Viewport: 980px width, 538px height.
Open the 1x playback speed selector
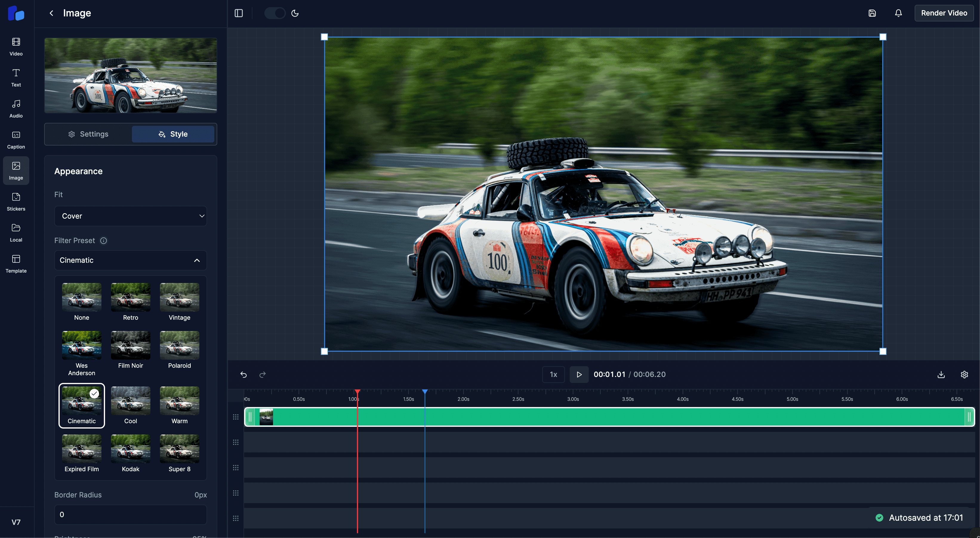553,374
